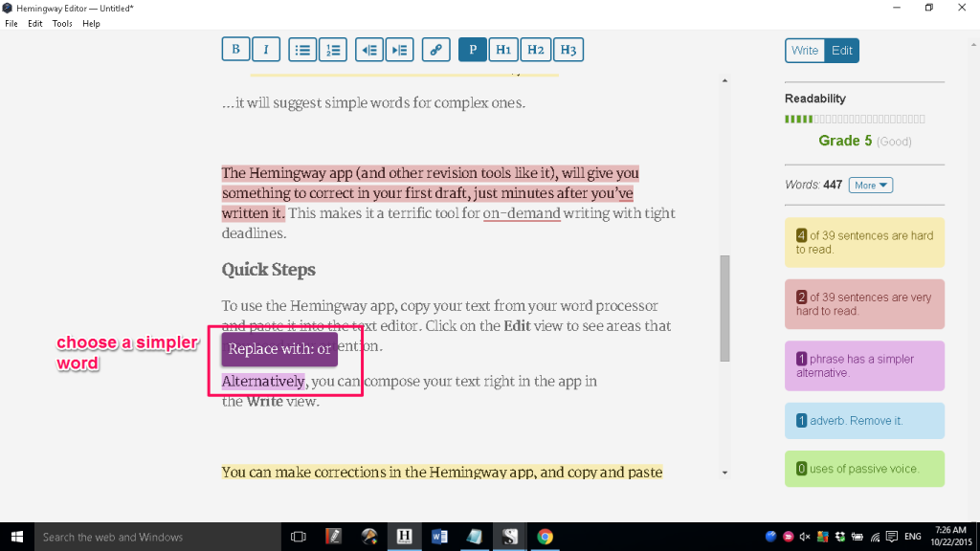Open the Help menu
Viewport: 980px width, 551px height.
[x=91, y=24]
